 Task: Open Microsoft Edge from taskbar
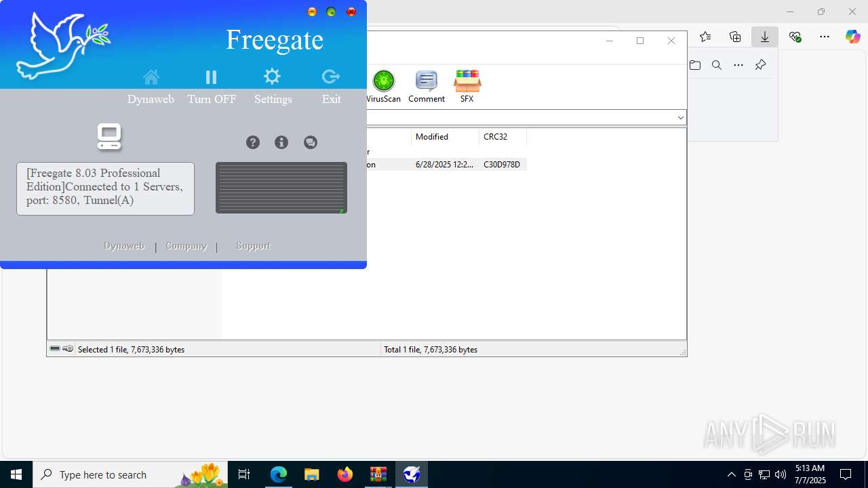tap(279, 474)
